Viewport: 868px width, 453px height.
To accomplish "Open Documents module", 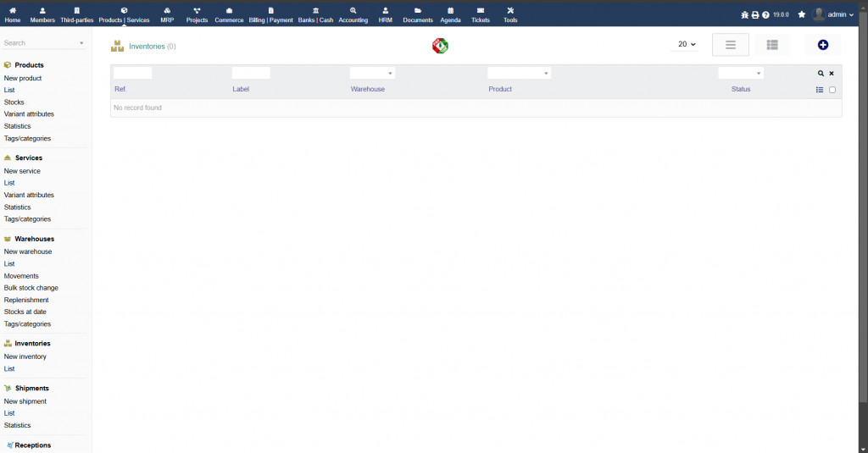I will point(417,14).
